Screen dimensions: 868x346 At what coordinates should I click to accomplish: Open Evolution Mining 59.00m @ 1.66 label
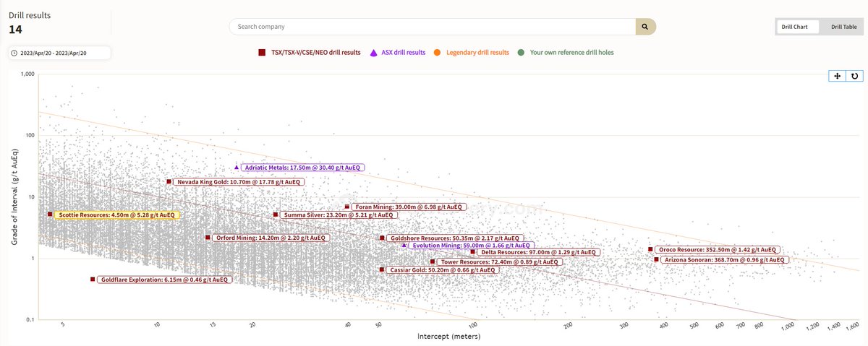coord(472,246)
